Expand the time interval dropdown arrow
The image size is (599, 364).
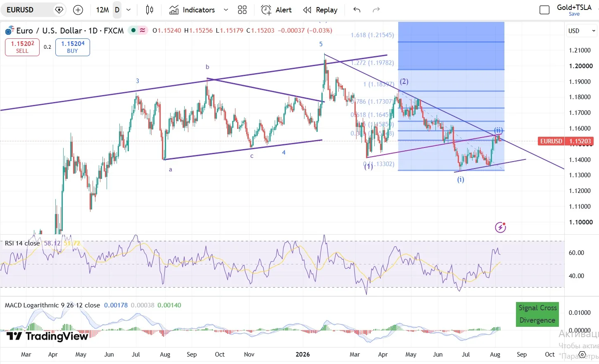point(128,10)
